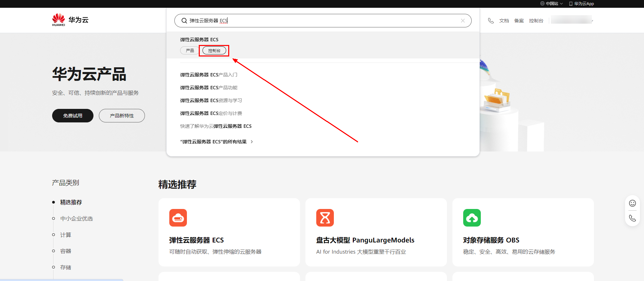Click the search magnifier icon
The height and width of the screenshot is (281, 644).
pos(184,21)
